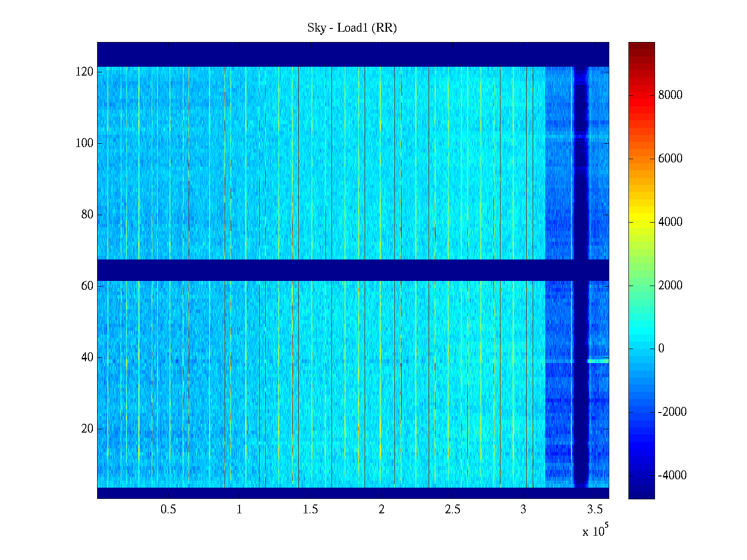Click the -2000 colorbar tick label
Screen dimensions: 747x560
coord(672,412)
